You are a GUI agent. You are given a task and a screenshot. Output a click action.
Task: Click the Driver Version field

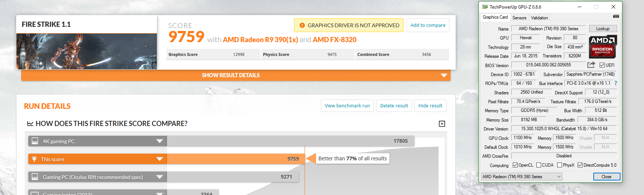[x=564, y=129]
